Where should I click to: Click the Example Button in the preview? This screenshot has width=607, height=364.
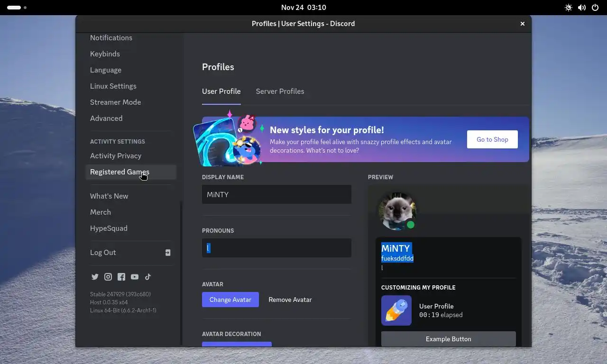(449, 339)
